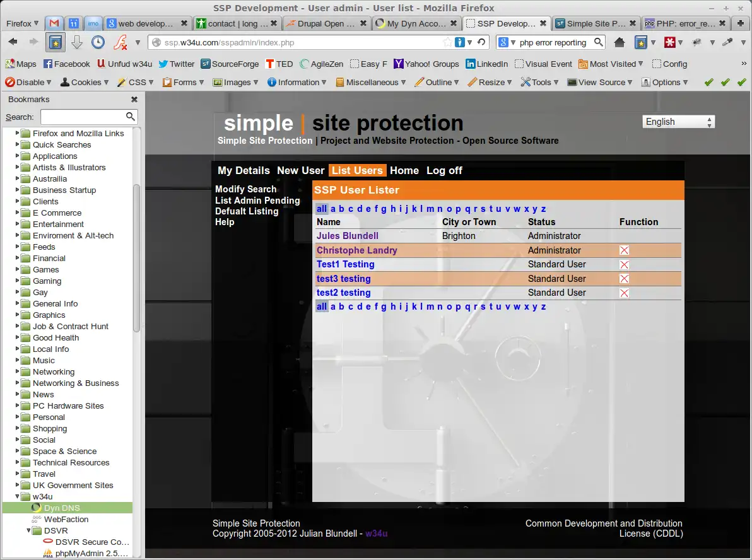Image resolution: width=752 pixels, height=560 pixels.
Task: Click the search magnifier in the search bar
Action: pos(598,42)
